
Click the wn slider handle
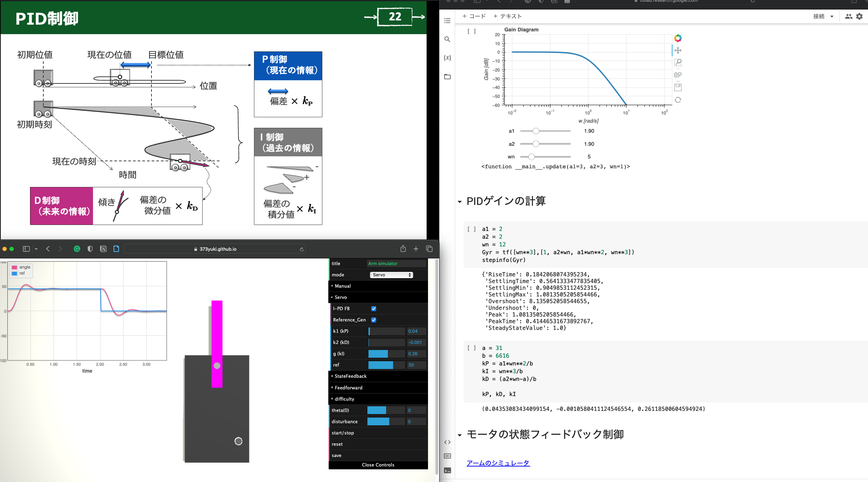(532, 157)
